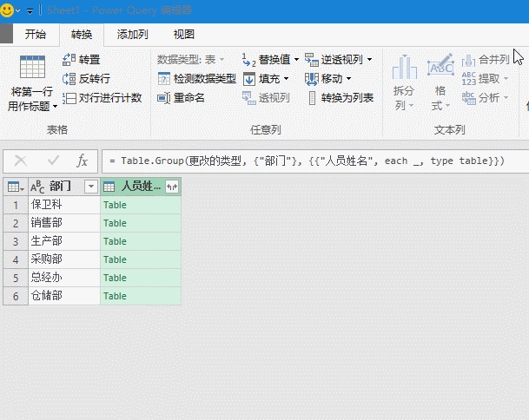The height and width of the screenshot is (420, 529).
Task: Select the 生产部 cell
Action: point(64,241)
